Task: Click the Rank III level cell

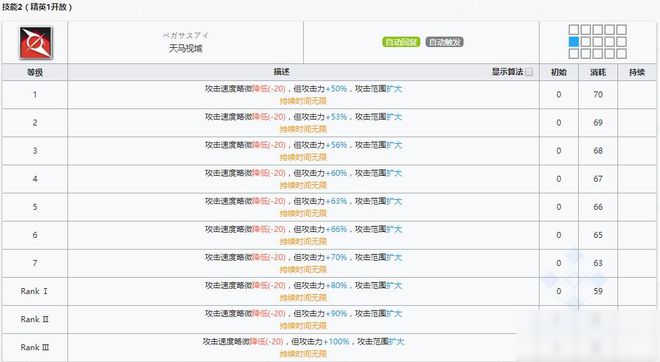Action: pos(35,348)
